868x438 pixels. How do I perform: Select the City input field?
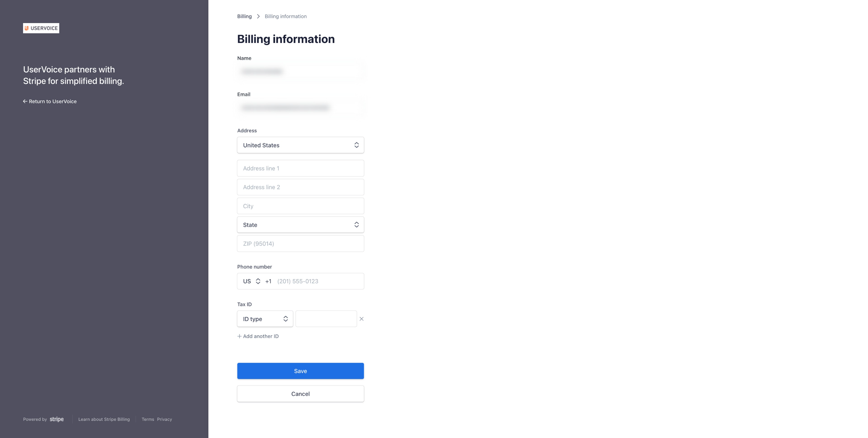pos(300,206)
